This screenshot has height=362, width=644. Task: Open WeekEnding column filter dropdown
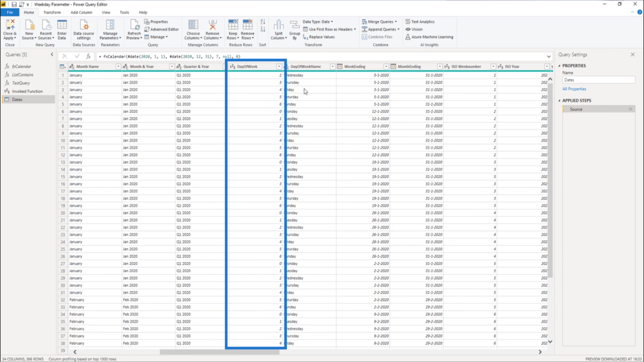point(386,67)
